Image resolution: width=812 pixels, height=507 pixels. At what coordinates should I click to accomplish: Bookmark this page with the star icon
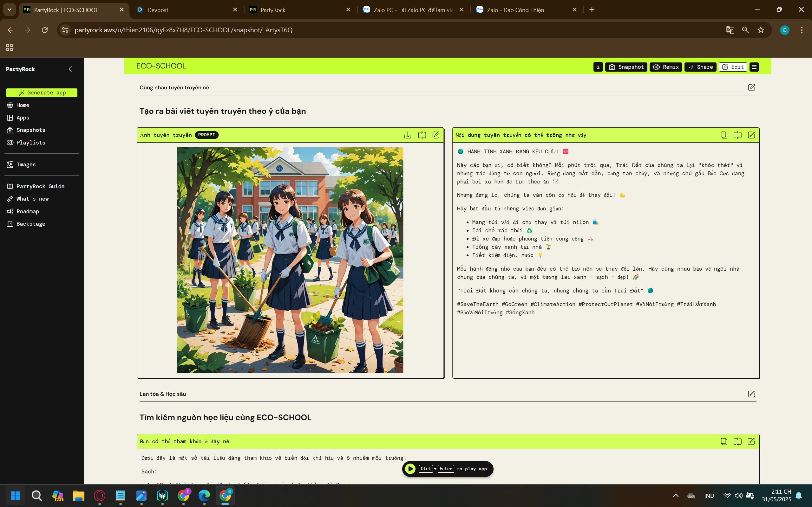point(761,30)
